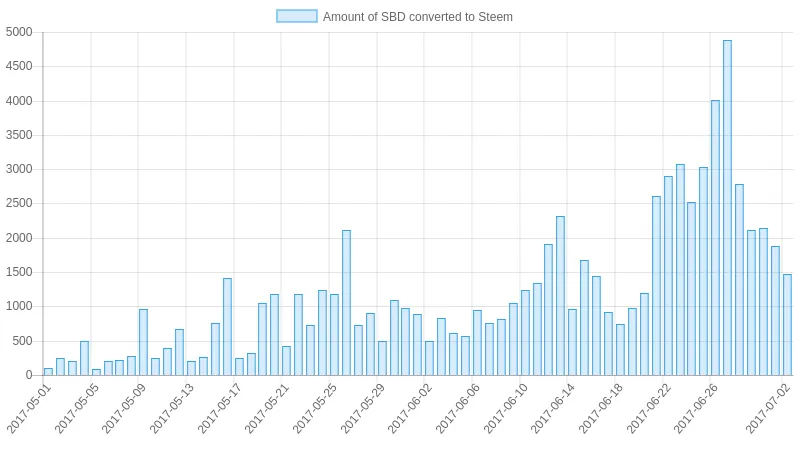Click the 2017-06-18 x-axis date label
The width and height of the screenshot is (800, 450).
(x=600, y=409)
